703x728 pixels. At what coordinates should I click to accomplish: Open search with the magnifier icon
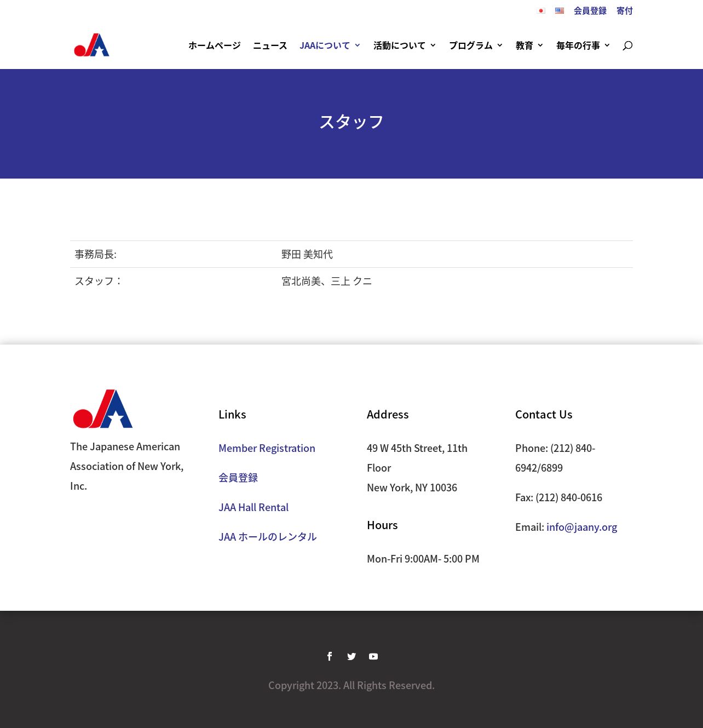[x=627, y=45]
